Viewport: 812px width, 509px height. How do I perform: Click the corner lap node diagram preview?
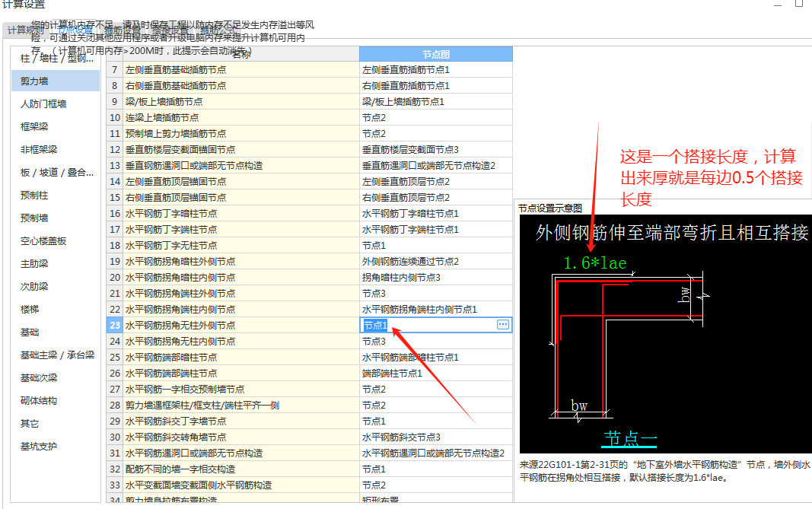click(665, 334)
